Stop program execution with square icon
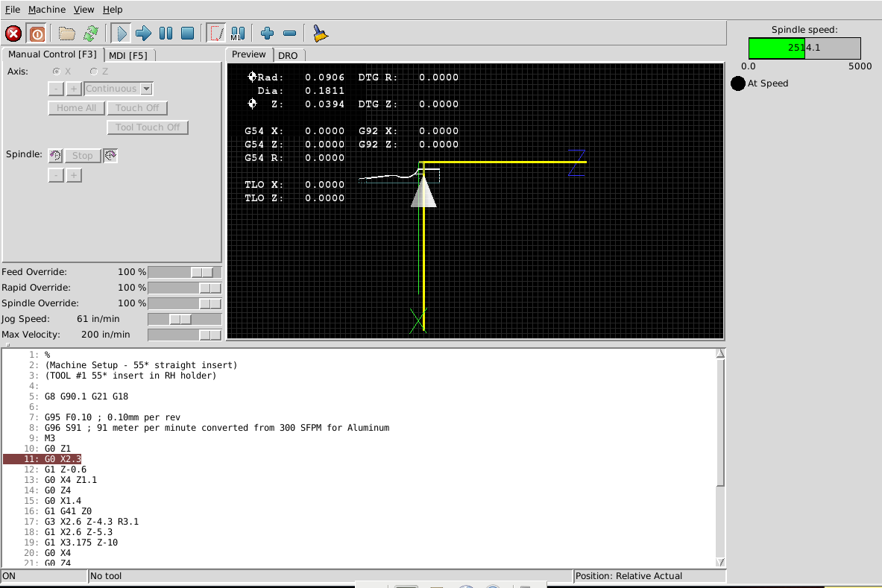The image size is (882, 588). click(188, 34)
